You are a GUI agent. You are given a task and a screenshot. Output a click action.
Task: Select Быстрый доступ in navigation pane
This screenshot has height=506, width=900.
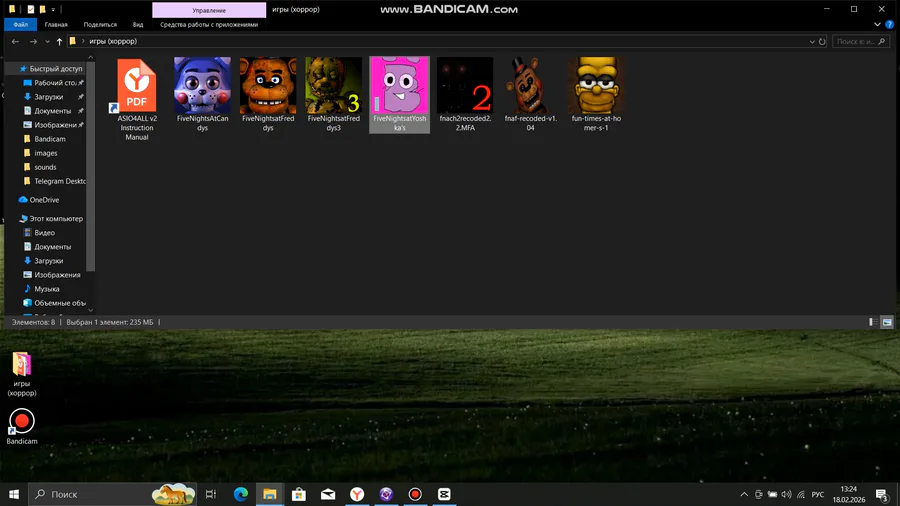click(51, 69)
